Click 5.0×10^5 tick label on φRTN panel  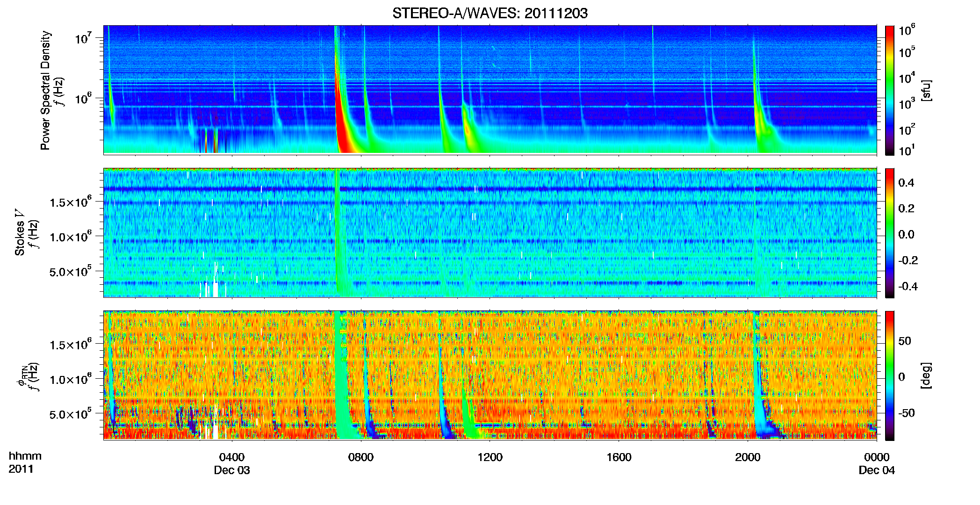pos(71,414)
